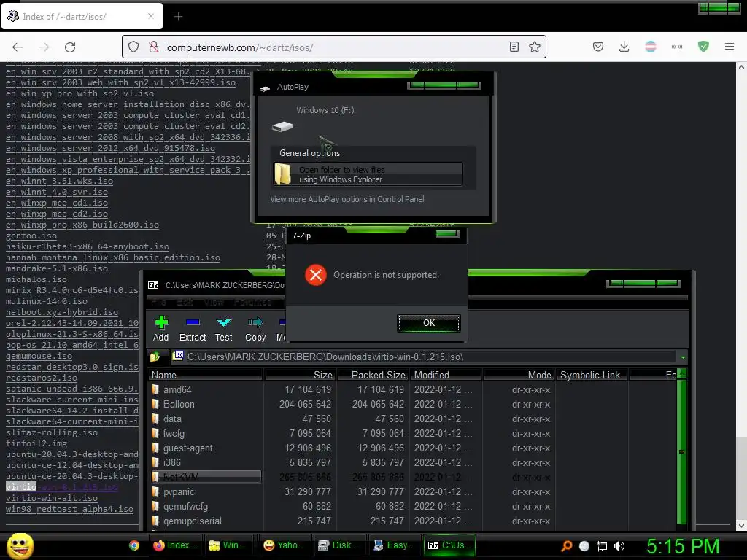Switch to the Yaho... taskbar item

pos(285,545)
